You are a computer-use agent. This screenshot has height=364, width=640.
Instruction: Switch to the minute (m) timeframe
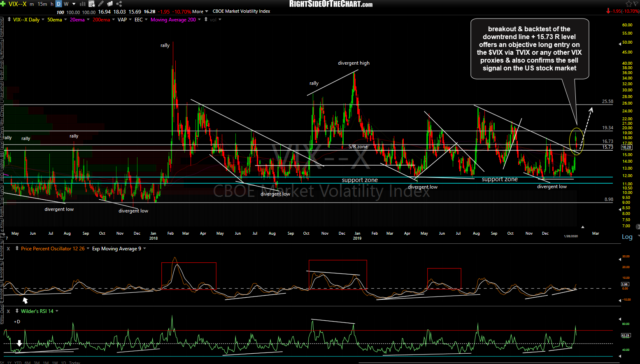pyautogui.click(x=32, y=4)
